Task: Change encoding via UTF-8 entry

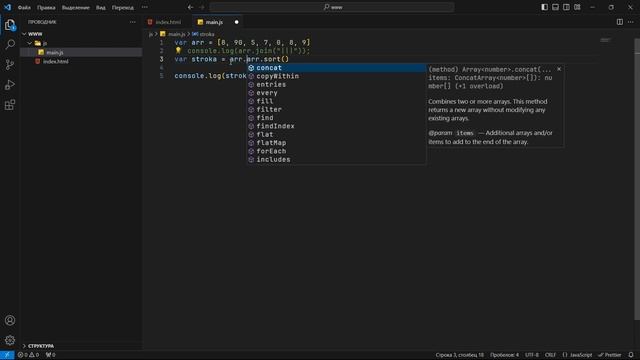Action: [x=532, y=355]
